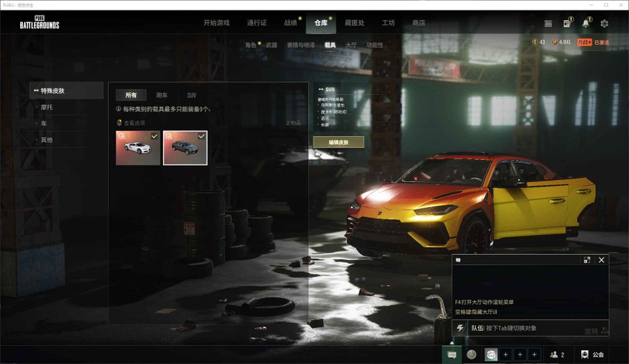Switch to the 藏匿处 top menu tab

pyautogui.click(x=354, y=23)
